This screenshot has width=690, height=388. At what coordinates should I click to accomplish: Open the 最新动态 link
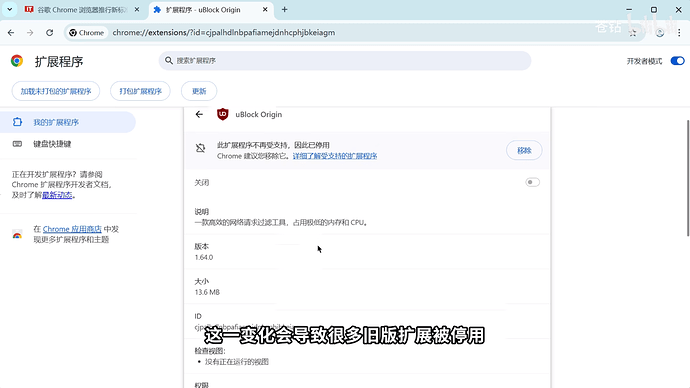pyautogui.click(x=57, y=195)
